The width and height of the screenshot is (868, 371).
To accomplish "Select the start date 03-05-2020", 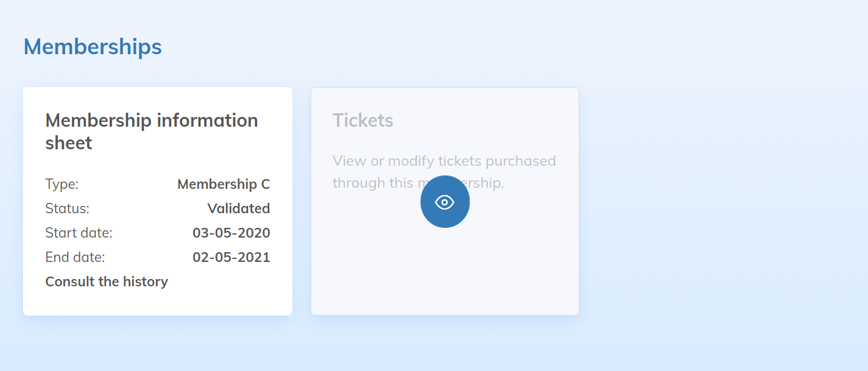I will 231,233.
